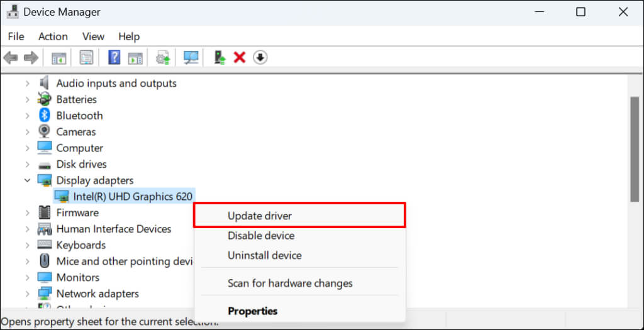Screen dimensions: 644x330
Task: Select the Keyboards tree label
Action: pos(81,245)
